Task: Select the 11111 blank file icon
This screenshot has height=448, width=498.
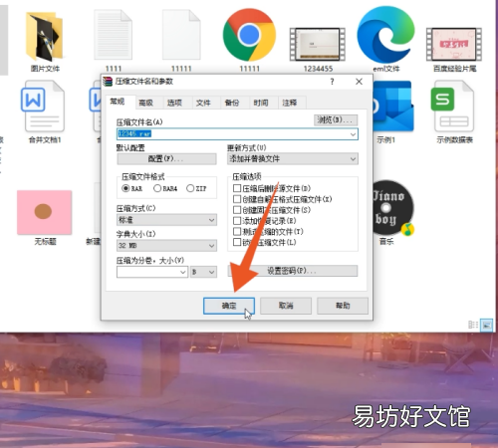Action: (181, 35)
